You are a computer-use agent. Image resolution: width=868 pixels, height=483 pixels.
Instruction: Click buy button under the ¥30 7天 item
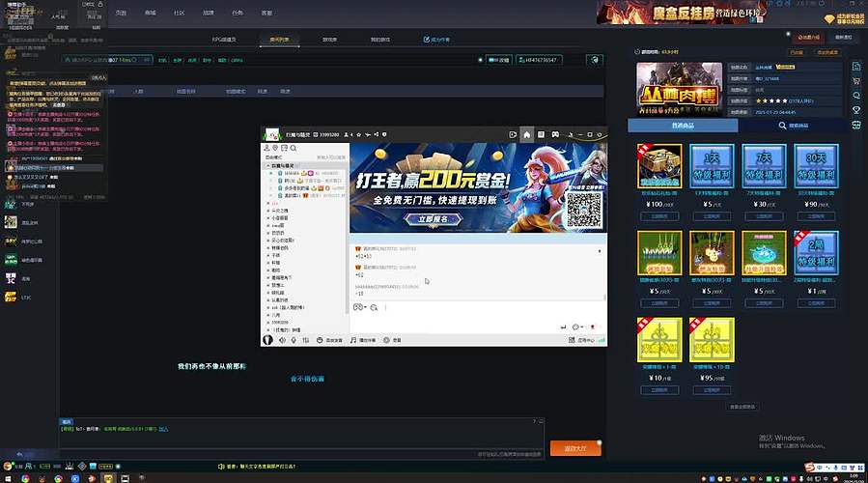click(764, 216)
